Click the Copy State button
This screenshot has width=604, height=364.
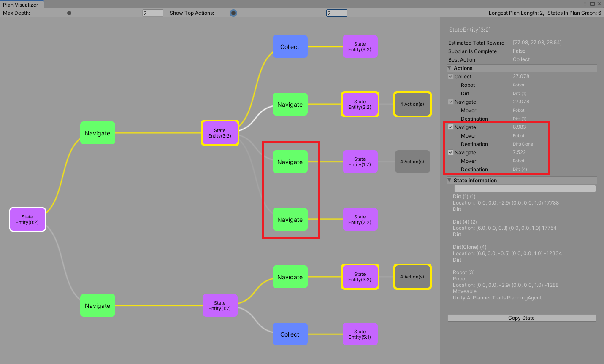pos(521,318)
